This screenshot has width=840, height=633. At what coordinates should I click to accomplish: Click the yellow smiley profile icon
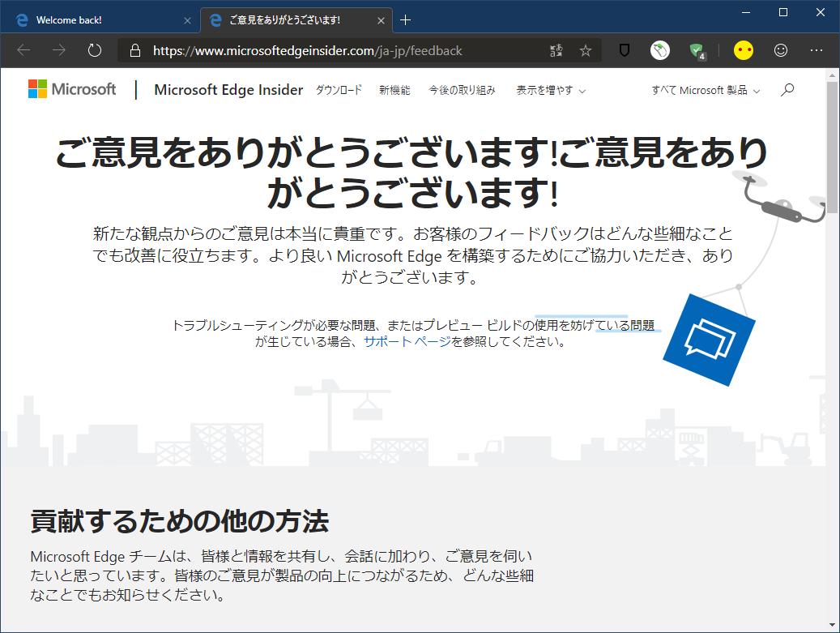pyautogui.click(x=744, y=50)
